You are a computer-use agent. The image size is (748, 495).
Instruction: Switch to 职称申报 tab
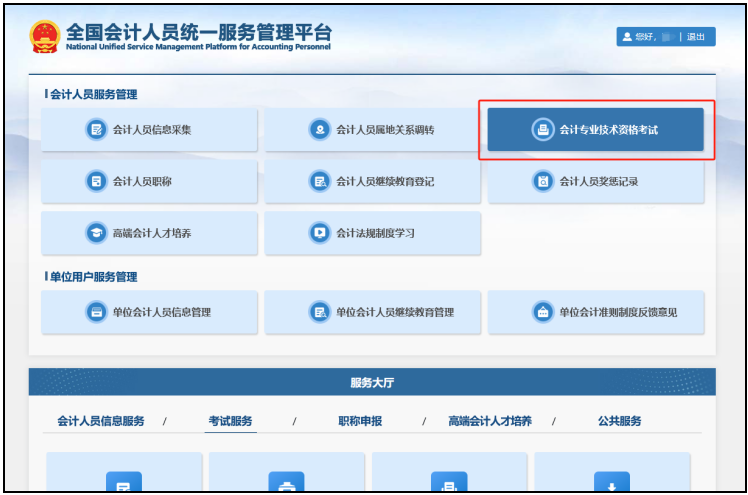360,421
